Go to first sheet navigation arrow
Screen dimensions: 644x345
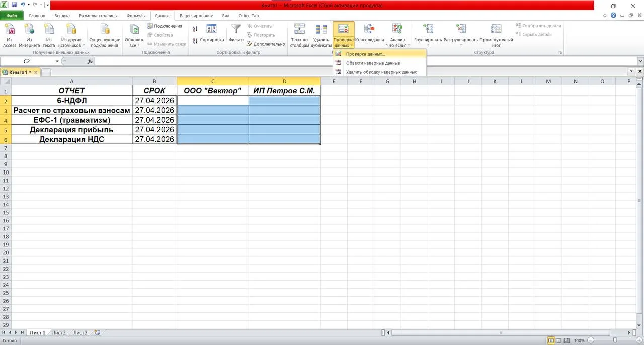(4, 333)
